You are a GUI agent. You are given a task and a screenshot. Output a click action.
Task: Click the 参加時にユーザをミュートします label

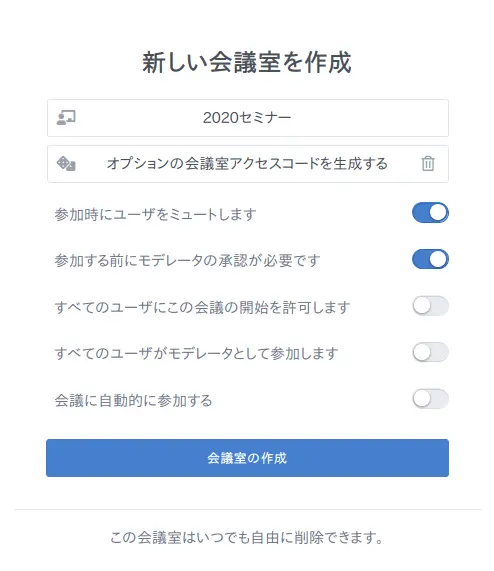pyautogui.click(x=155, y=214)
